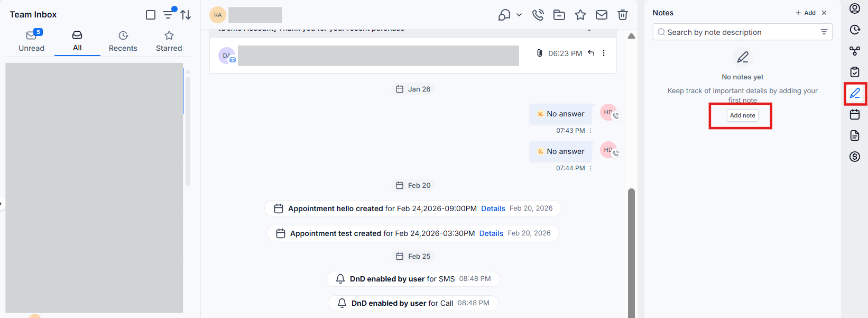Open the sort order arrows in Team Inbox
Viewport: 868px width, 318px height.
186,15
